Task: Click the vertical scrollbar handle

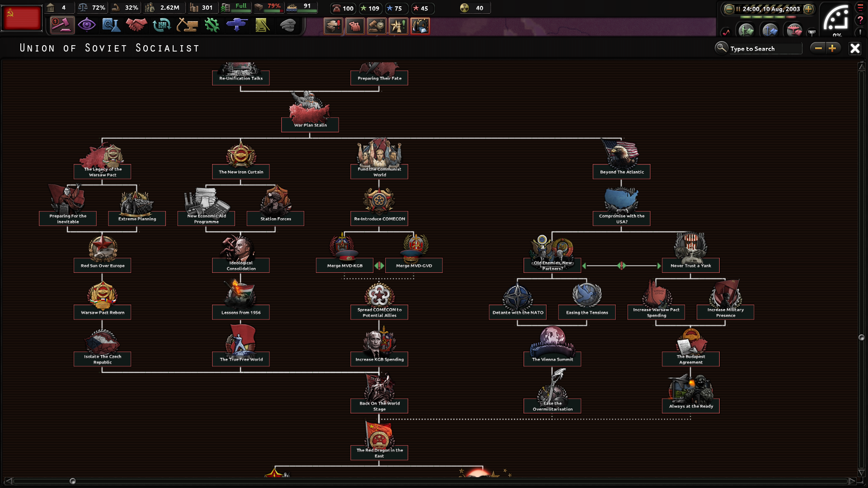Action: pos(861,338)
